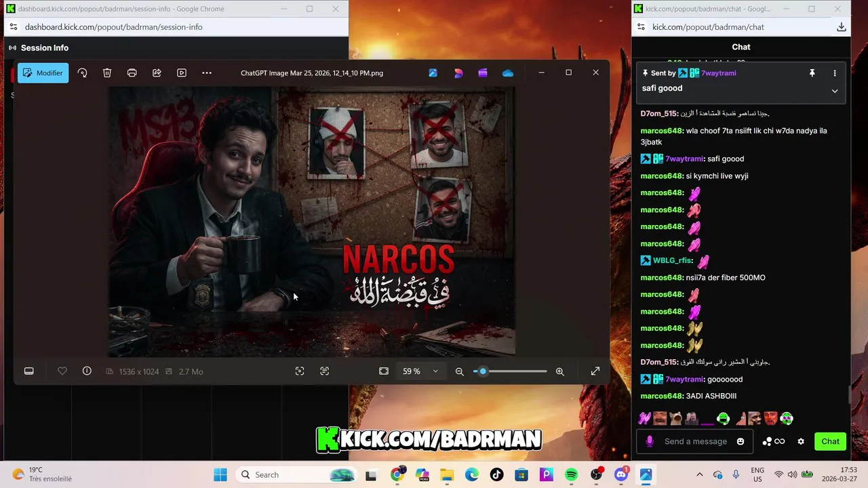Open Microsoft Copilot-style colorful icon in Photos title bar

click(x=458, y=73)
